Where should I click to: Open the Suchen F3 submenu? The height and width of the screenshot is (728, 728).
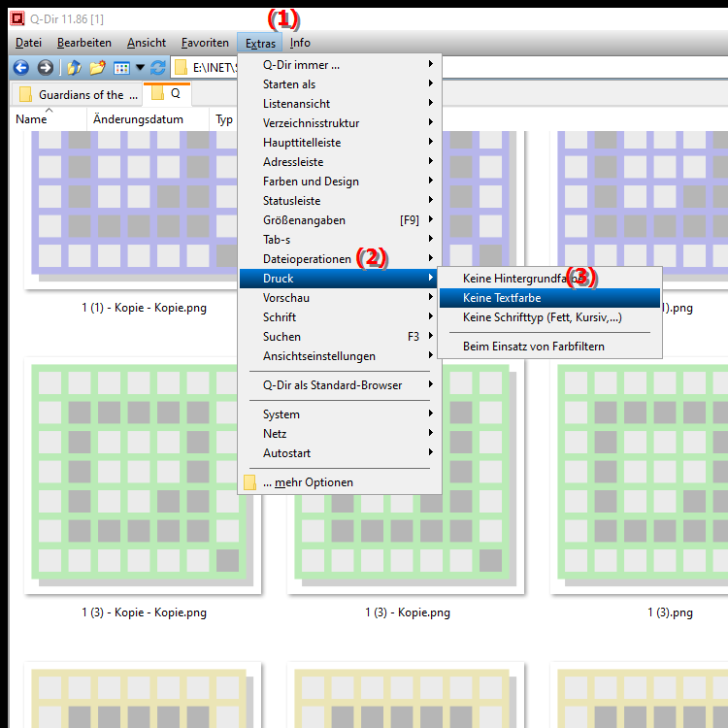coord(339,337)
